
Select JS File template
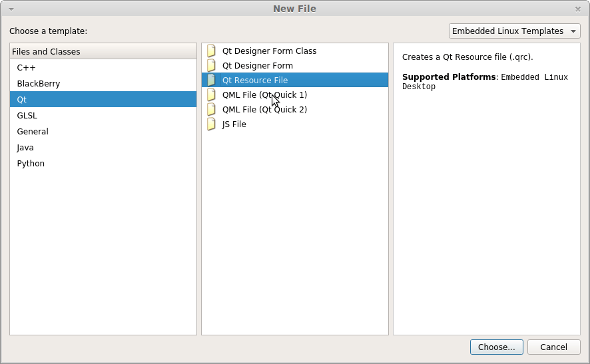point(295,124)
